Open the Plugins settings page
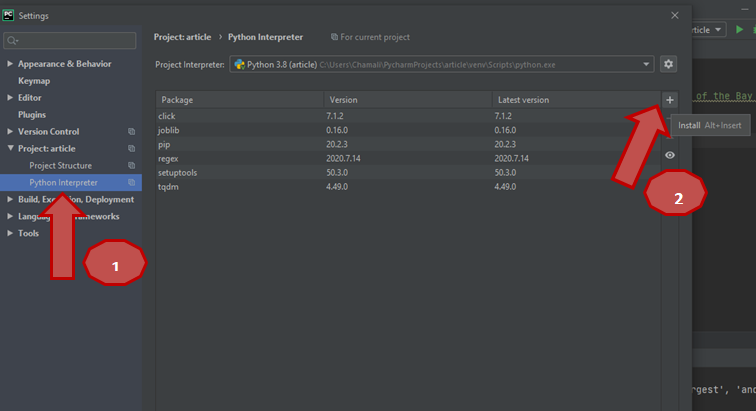The width and height of the screenshot is (756, 411). click(x=32, y=114)
